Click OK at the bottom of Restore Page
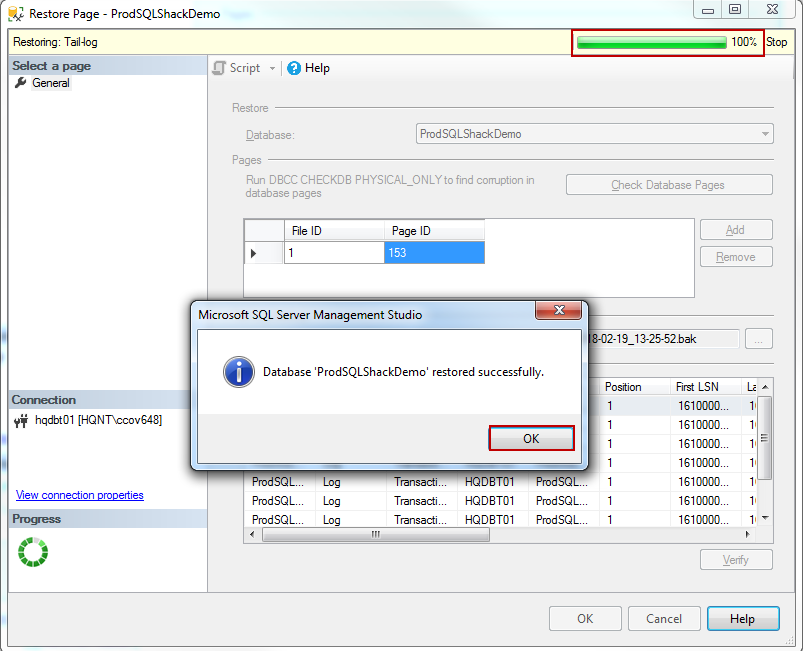 (x=585, y=619)
